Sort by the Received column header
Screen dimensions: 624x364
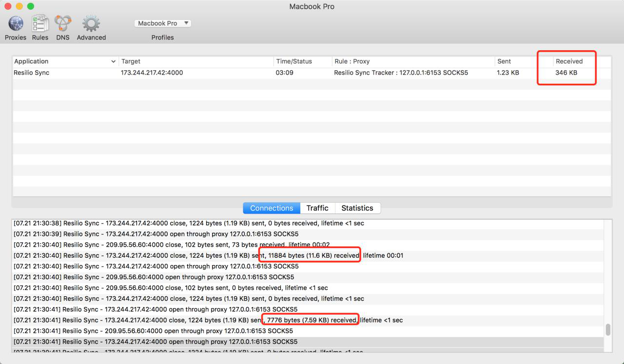pos(582,61)
